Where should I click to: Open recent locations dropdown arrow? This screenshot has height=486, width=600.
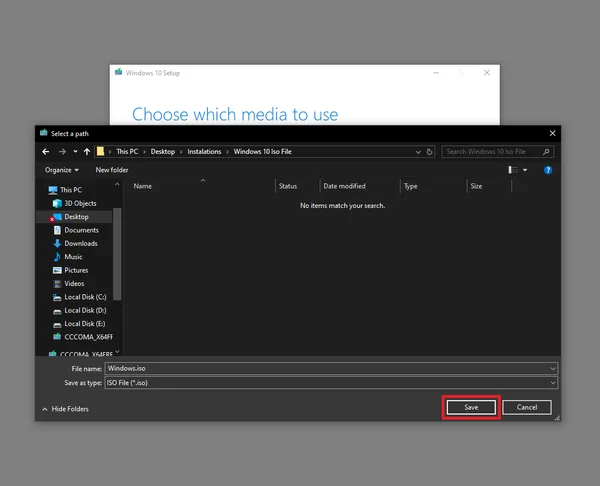point(75,152)
